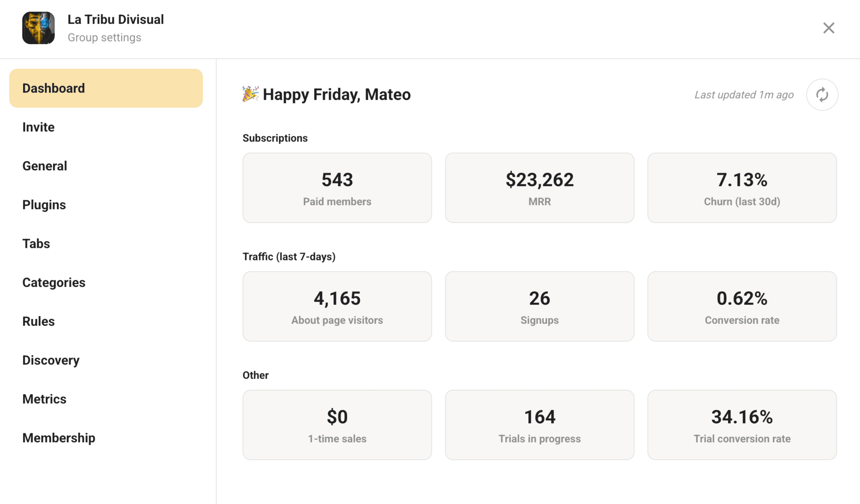Viewport: 860px width, 504px height.
Task: Click the La Tribu Divisual group avatar
Action: pyautogui.click(x=38, y=28)
